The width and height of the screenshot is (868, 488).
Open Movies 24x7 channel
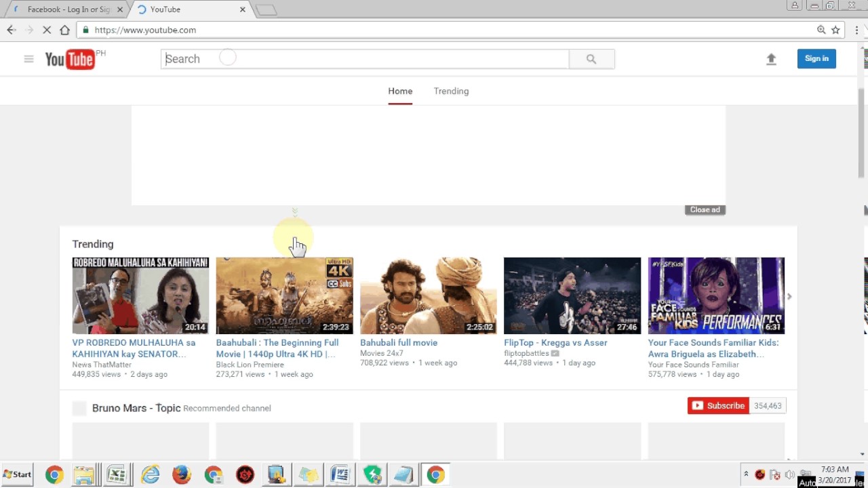(x=382, y=353)
